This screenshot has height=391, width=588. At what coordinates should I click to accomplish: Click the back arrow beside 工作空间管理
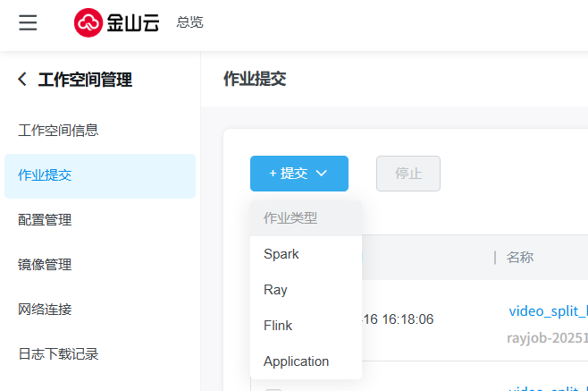[x=22, y=80]
